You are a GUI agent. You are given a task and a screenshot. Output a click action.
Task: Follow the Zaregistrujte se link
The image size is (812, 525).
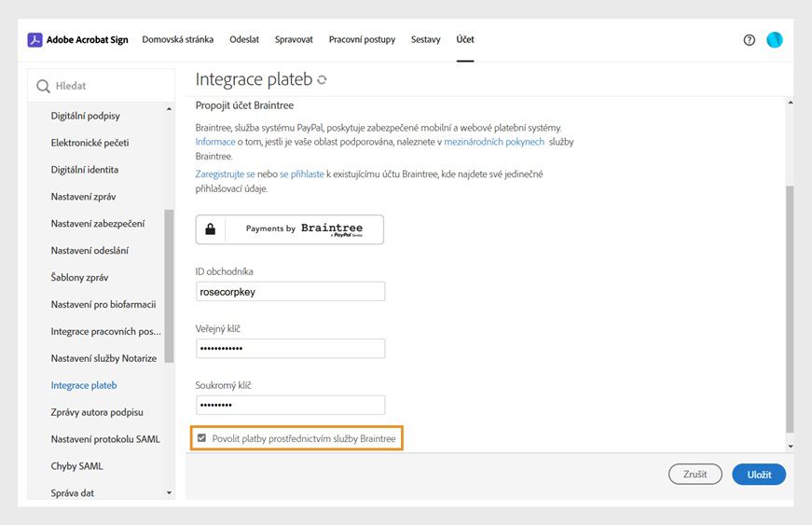[x=225, y=174]
